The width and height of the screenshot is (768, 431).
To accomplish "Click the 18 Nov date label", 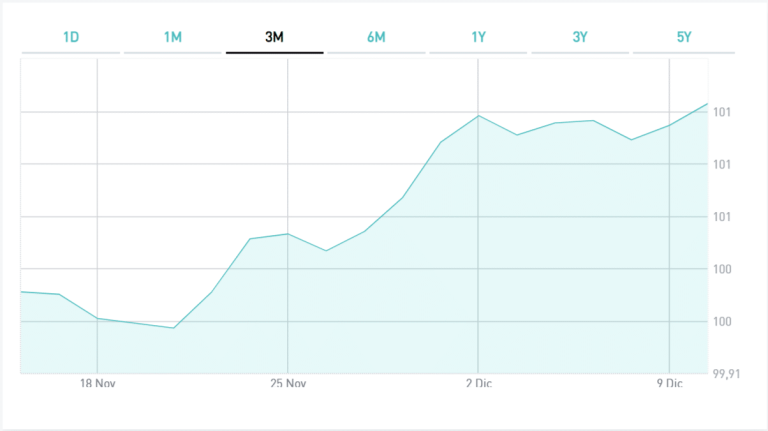I will tap(97, 383).
